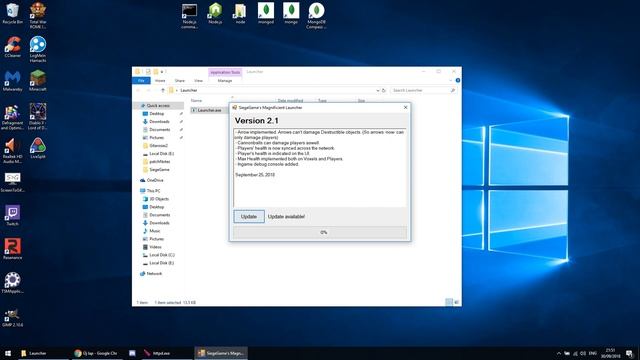This screenshot has height=360, width=640.
Task: Click the Explorer refresh button
Action: click(384, 90)
